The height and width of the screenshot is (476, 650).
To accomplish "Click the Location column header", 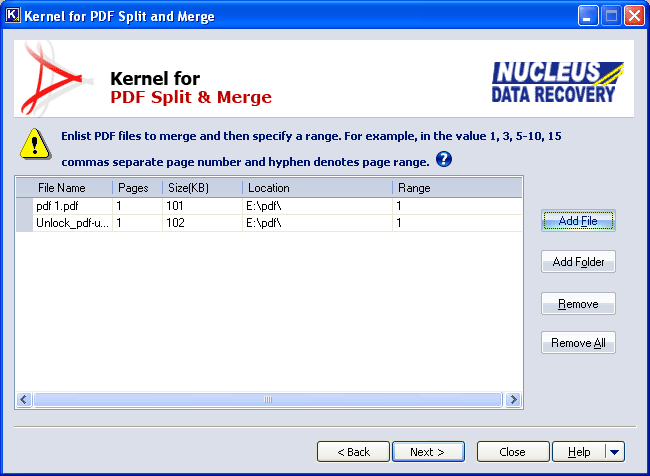I will click(317, 188).
